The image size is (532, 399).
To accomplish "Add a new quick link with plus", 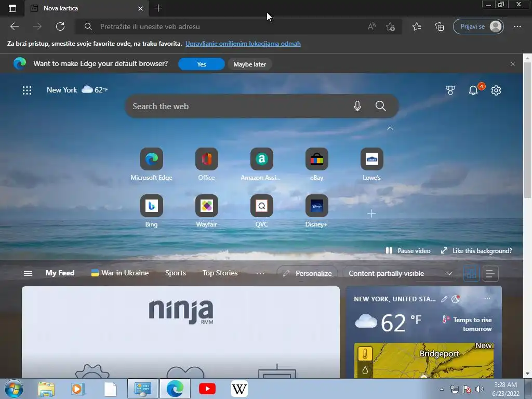I will 371,214.
